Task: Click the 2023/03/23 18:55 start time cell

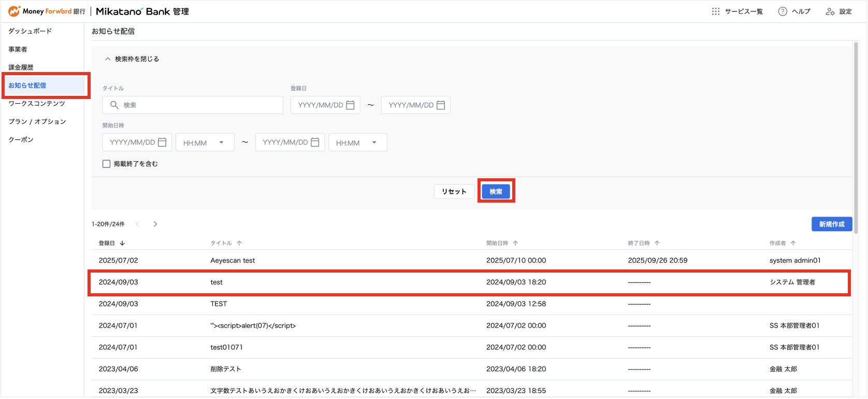Action: [516, 391]
